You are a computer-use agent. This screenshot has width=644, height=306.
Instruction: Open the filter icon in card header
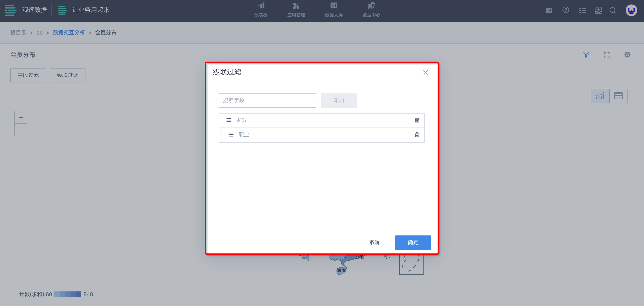tap(586, 55)
